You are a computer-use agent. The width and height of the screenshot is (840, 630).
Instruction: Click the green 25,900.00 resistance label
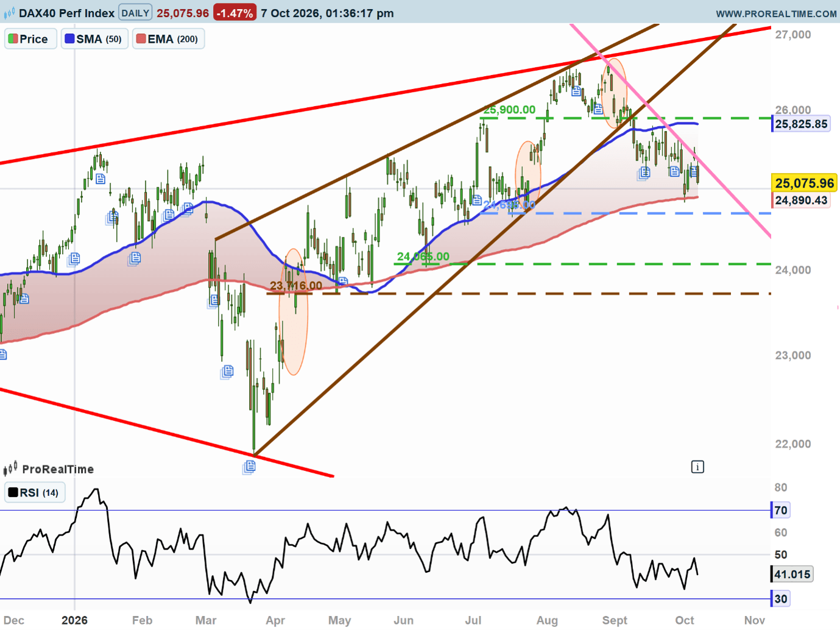[x=509, y=110]
